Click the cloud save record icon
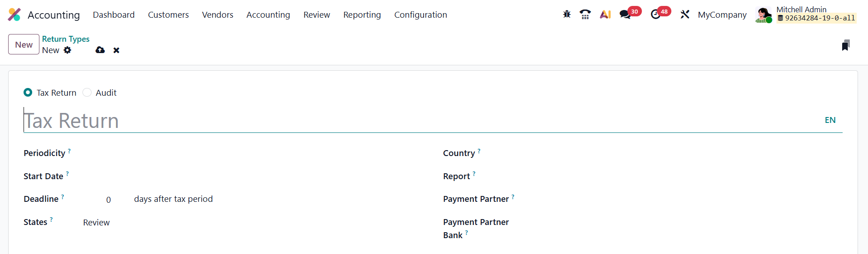 point(100,50)
